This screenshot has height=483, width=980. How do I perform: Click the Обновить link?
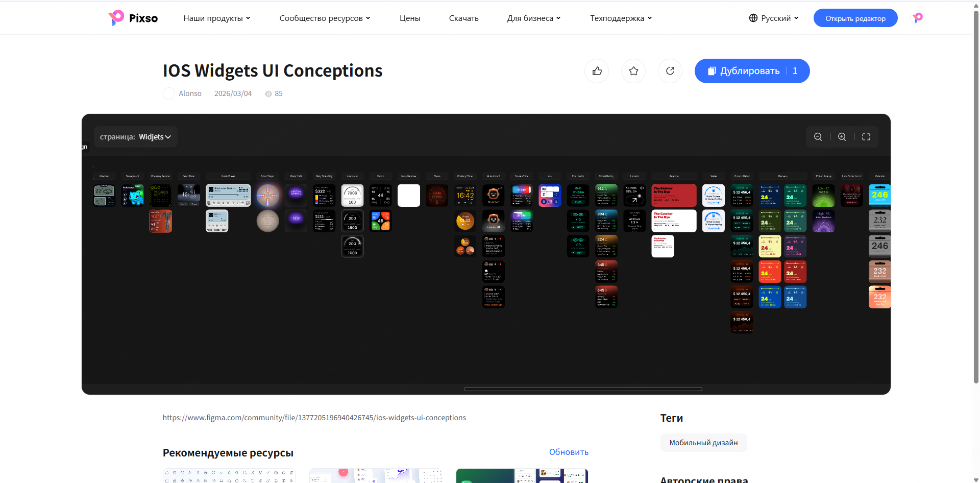coord(569,452)
